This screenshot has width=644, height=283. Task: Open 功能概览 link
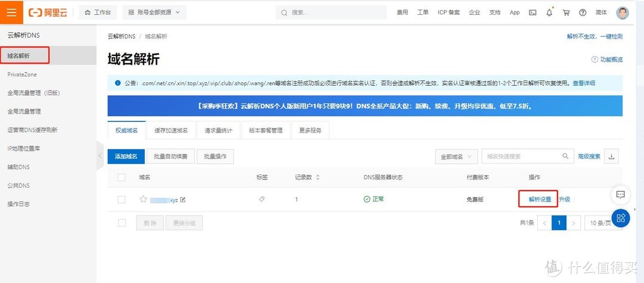[607, 60]
